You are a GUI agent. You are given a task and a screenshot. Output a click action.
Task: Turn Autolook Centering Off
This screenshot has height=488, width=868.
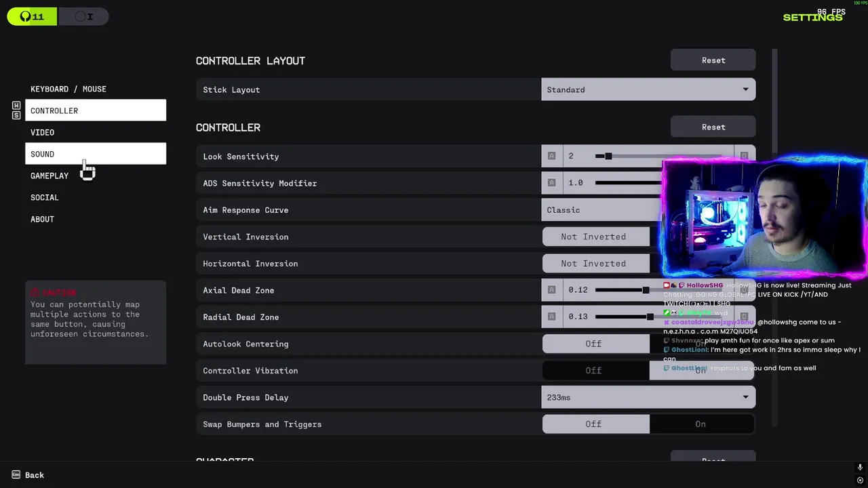click(595, 344)
